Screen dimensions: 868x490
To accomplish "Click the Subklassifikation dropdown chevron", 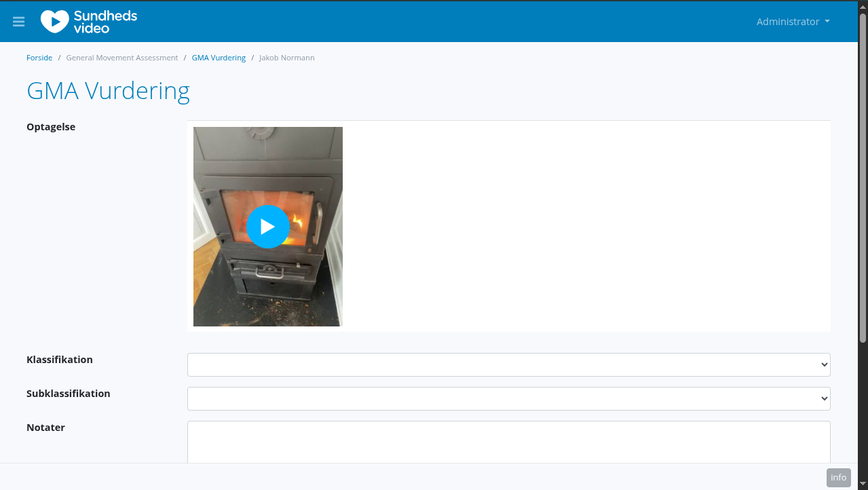I will tap(825, 398).
